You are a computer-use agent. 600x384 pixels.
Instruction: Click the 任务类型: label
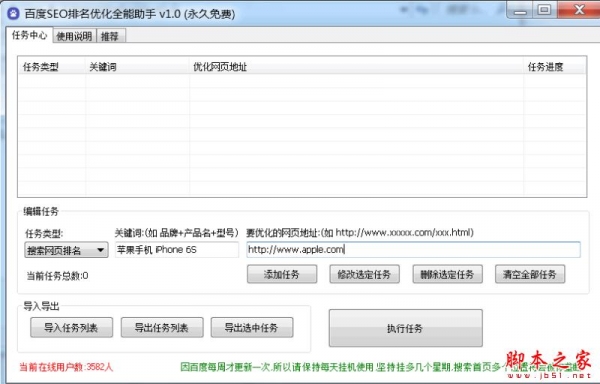(x=44, y=233)
